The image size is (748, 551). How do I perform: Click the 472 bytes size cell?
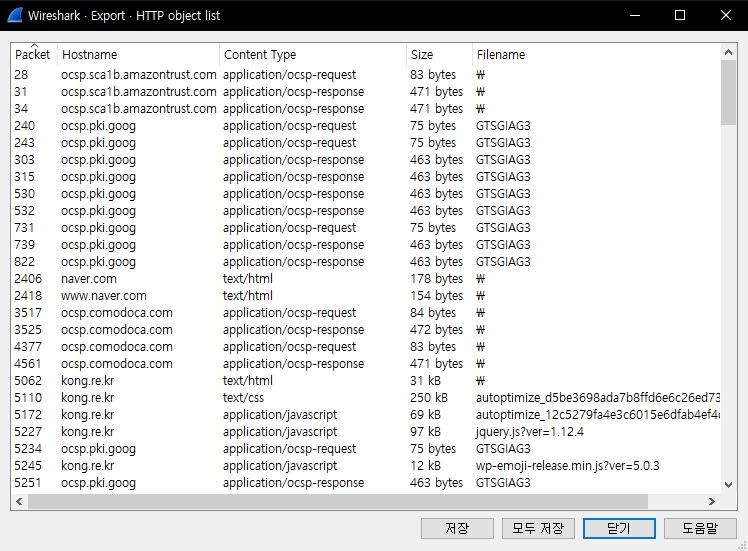(x=436, y=330)
